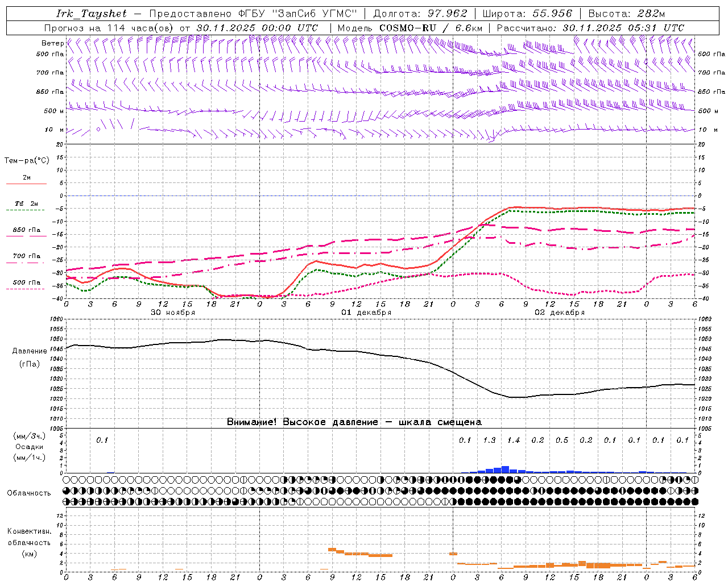This screenshot has height=582, width=728.
Task: Click the 2м legend line sample
Action: pos(26,184)
